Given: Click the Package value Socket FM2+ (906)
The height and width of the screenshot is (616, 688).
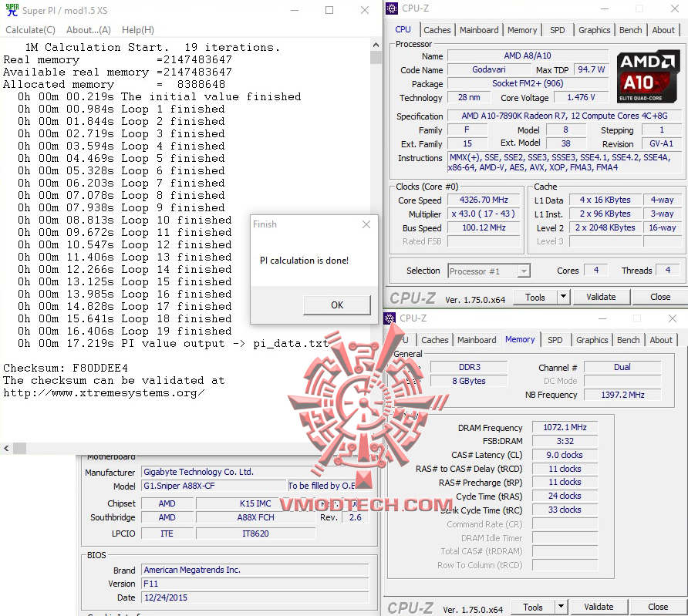Looking at the screenshot, I should coord(528,83).
